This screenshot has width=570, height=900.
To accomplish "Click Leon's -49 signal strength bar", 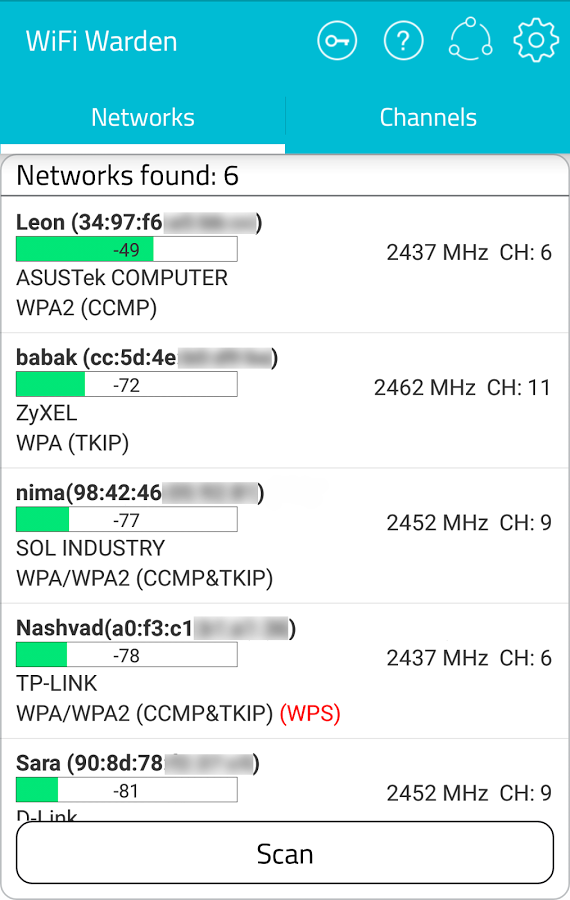I will click(x=126, y=249).
